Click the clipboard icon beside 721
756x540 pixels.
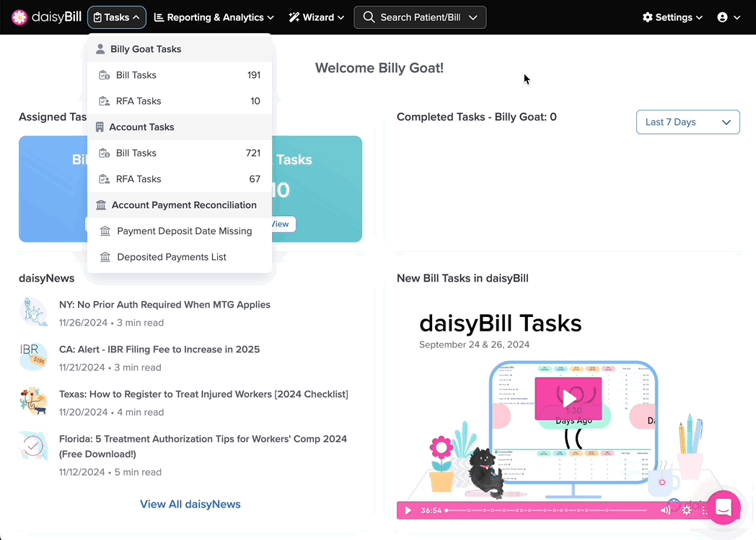(x=104, y=153)
